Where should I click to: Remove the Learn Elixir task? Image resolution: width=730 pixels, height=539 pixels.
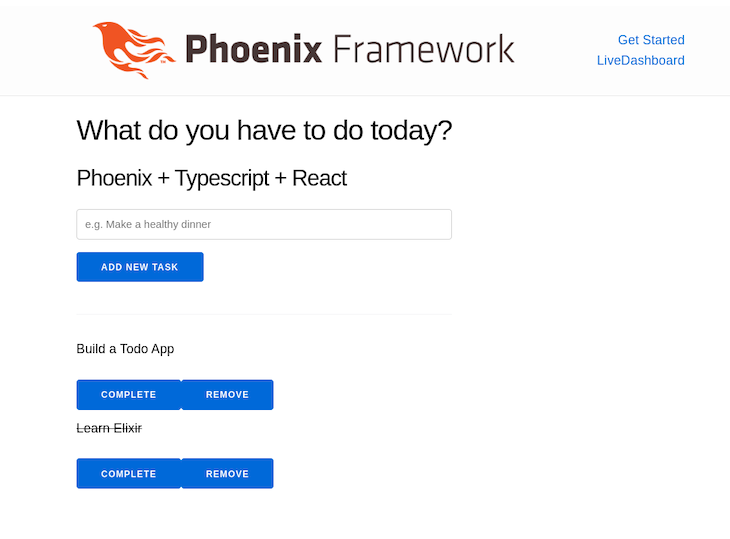point(227,474)
